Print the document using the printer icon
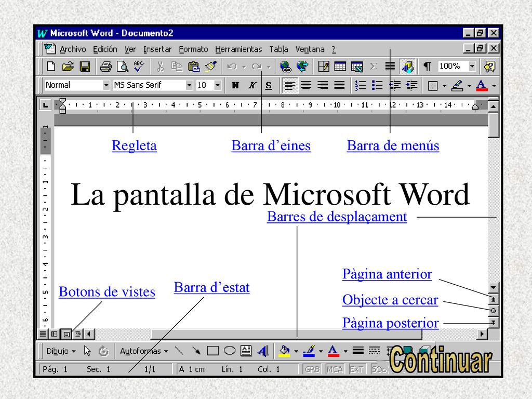Screen dimensions: 532x399 pyautogui.click(x=106, y=66)
